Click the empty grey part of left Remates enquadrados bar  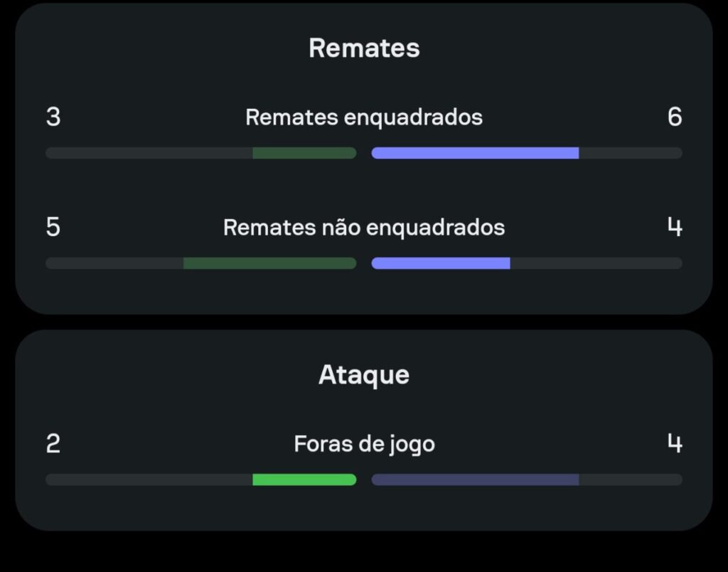(149, 153)
